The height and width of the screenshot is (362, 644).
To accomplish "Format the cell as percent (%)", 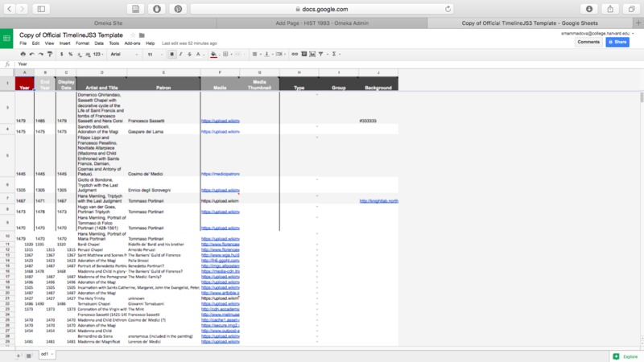I will click(70, 54).
